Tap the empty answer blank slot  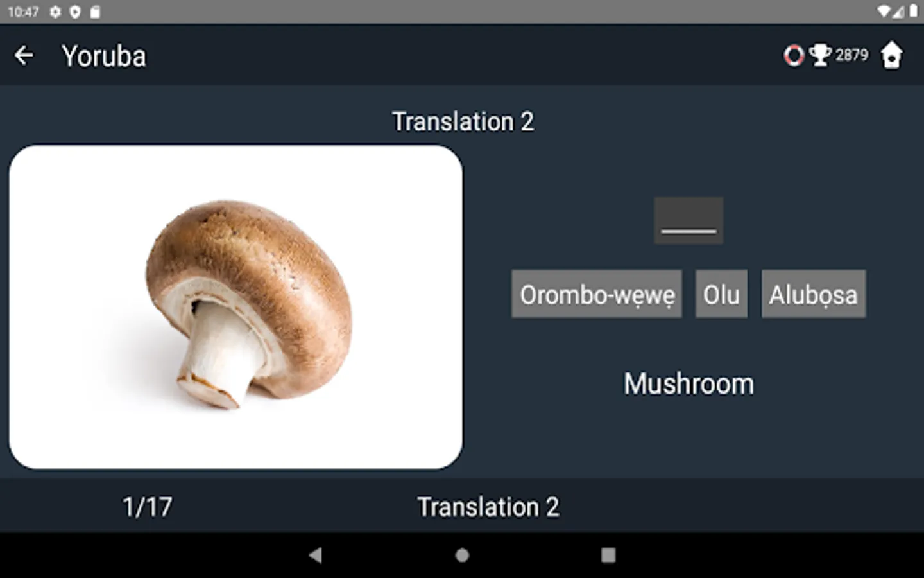(689, 220)
